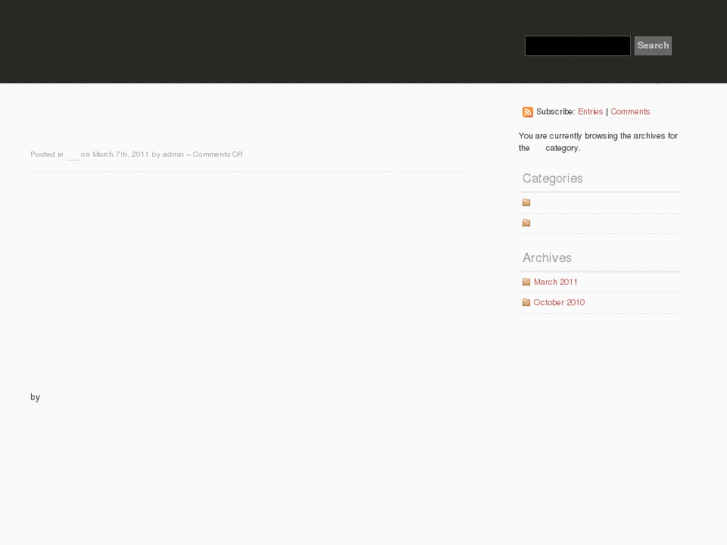Open the Comments subscription link

click(630, 111)
